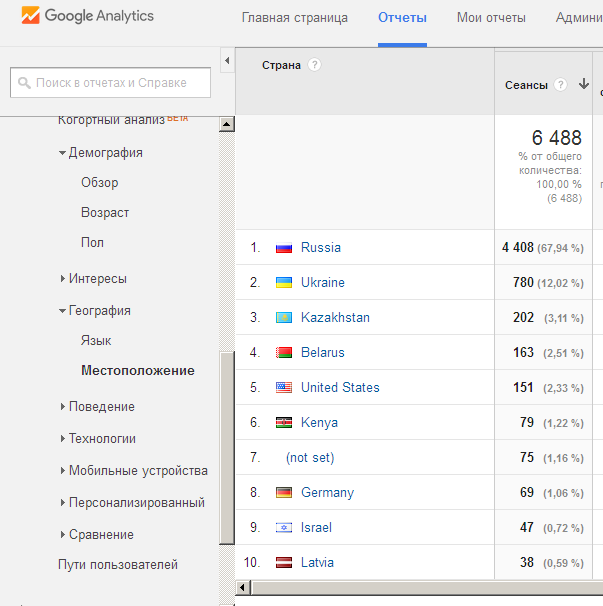This screenshot has width=603, height=606.
Task: Open the Язык report
Action: click(x=96, y=340)
